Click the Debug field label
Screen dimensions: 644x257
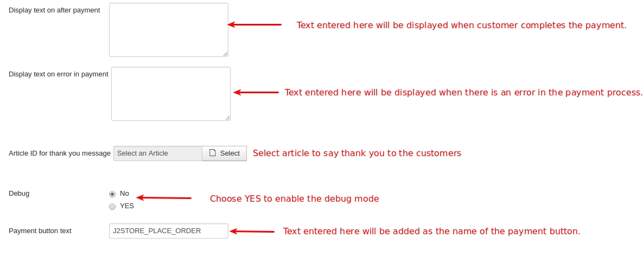tap(19, 194)
